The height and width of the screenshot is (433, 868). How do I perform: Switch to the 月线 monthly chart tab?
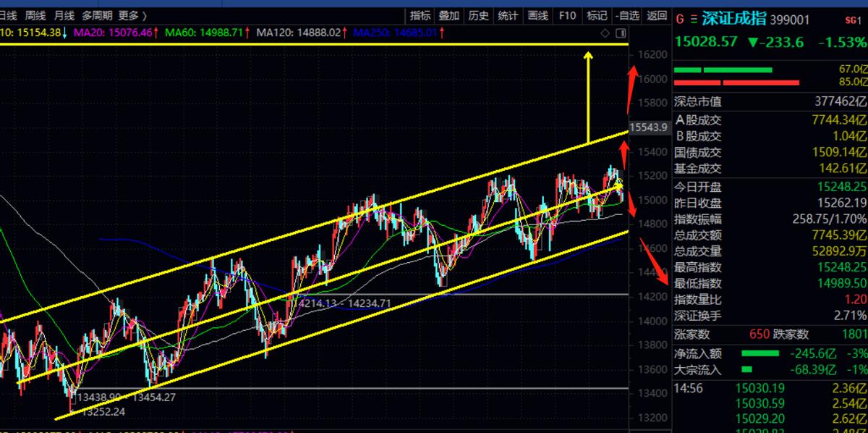click(64, 15)
